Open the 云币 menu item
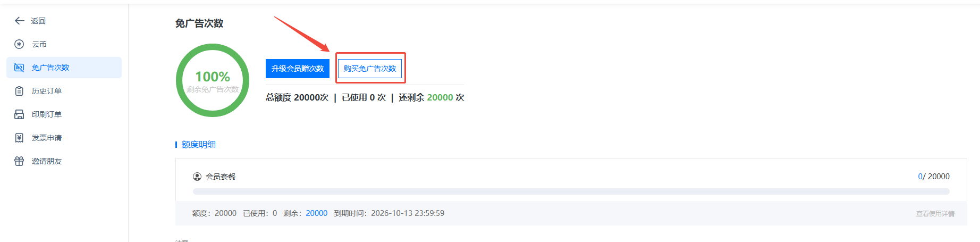Viewport: 980px width, 242px height. 64,44
